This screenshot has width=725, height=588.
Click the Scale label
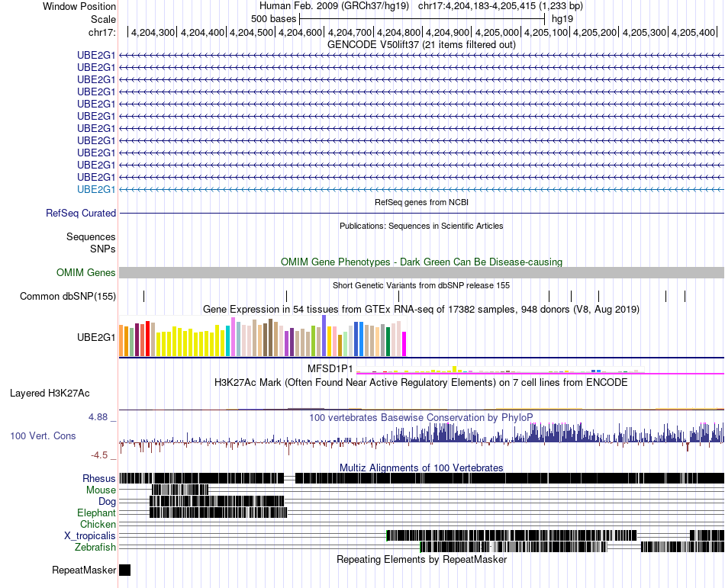[103, 19]
